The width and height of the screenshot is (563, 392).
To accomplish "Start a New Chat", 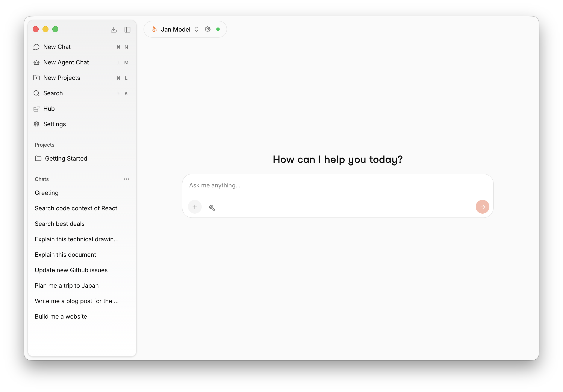I will [57, 47].
